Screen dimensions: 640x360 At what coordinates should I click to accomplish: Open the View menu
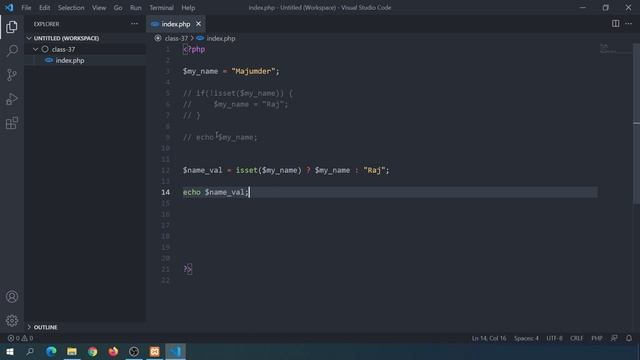(99, 7)
